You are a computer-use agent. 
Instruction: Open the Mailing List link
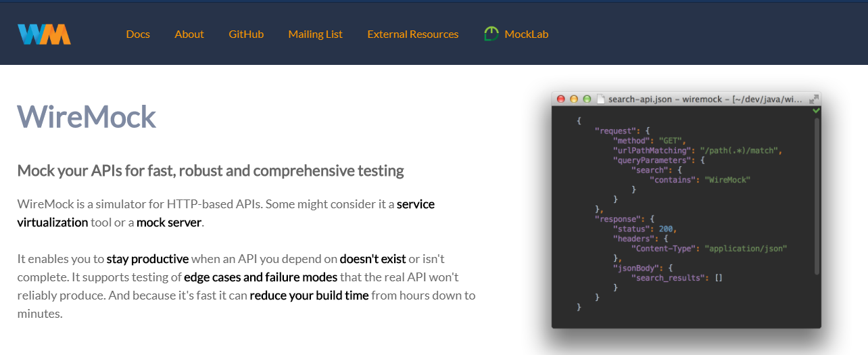coord(315,34)
